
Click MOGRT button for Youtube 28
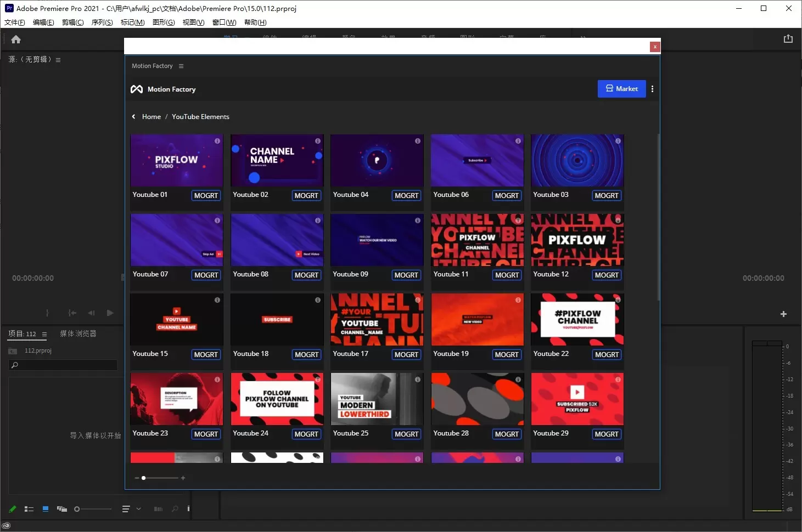tap(507, 434)
